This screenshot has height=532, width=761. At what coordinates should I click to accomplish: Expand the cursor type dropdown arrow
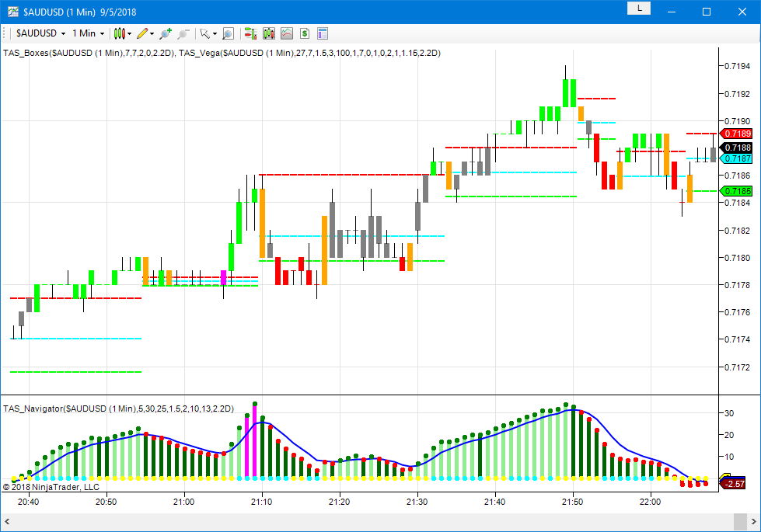[x=215, y=33]
